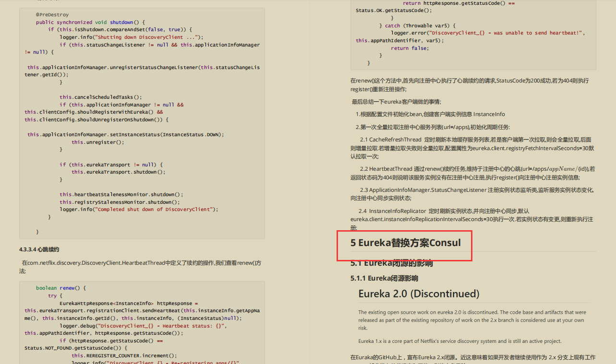Click the 'Shutting down DiscoveryClient ...' logger line
This screenshot has height=364, width=616.
[x=132, y=37]
